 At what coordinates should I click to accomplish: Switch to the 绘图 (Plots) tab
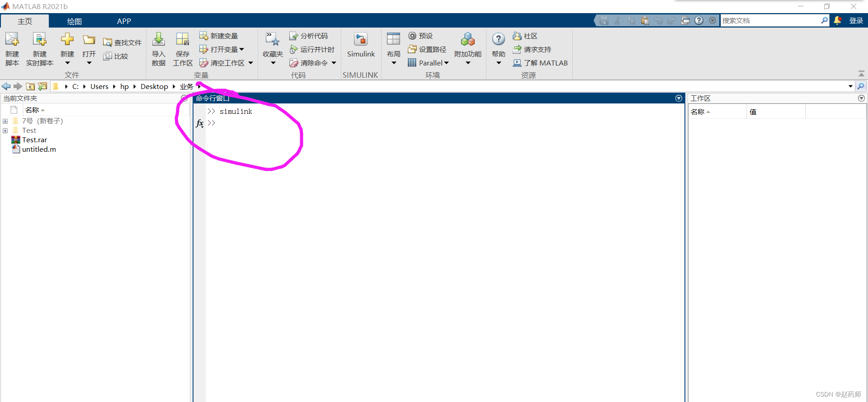click(74, 21)
